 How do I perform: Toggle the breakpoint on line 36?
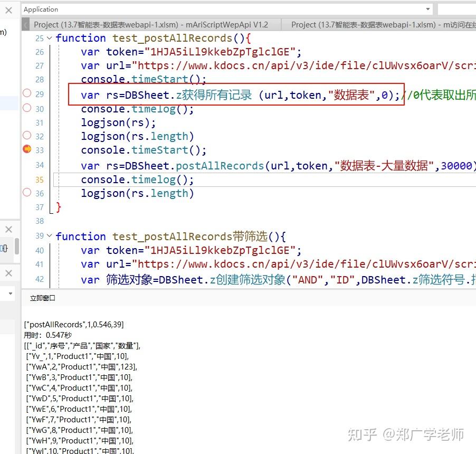27,193
